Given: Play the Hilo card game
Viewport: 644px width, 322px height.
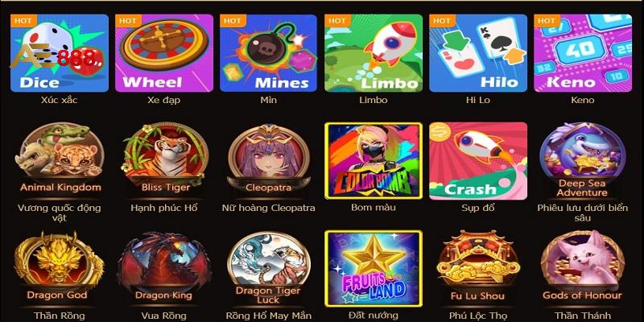Looking at the screenshot, I should (478, 53).
